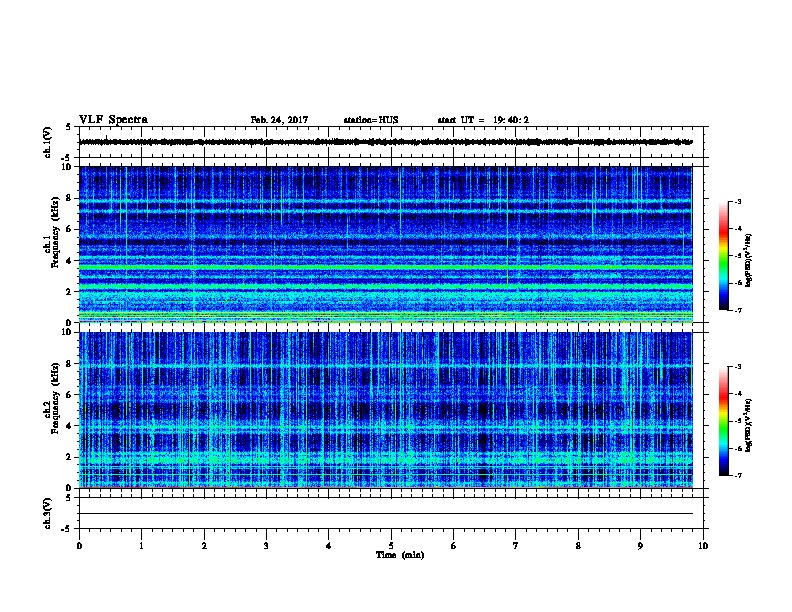792x612 pixels.
Task: Select the "start UT = 19:40:2" header text
Action: pos(483,120)
